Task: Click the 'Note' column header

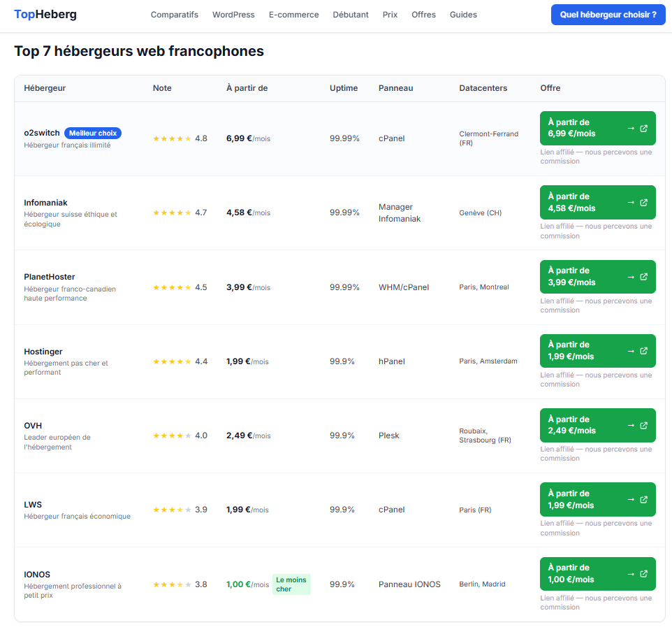Action: tap(162, 88)
